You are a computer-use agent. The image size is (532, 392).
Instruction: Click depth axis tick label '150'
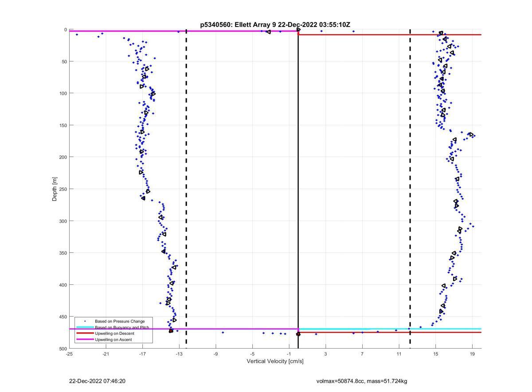pyautogui.click(x=63, y=125)
